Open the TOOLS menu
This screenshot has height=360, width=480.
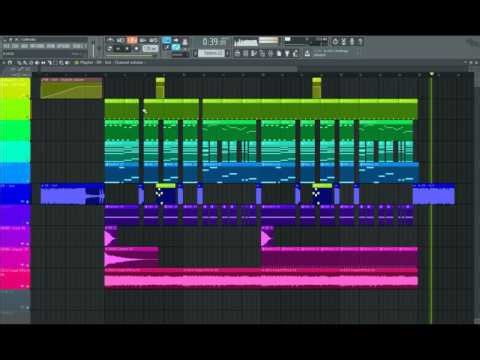tap(77, 46)
